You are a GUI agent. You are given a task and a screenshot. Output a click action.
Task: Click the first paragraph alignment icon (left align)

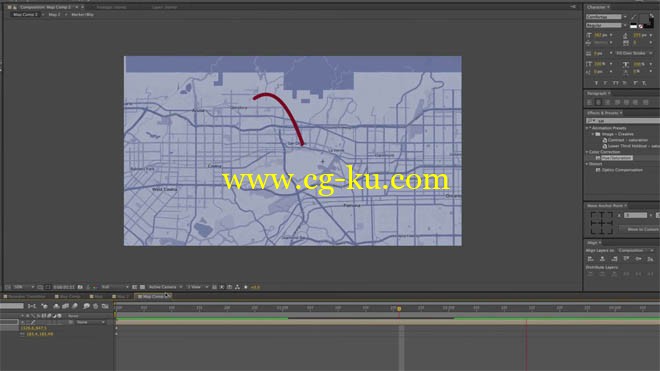(590, 102)
